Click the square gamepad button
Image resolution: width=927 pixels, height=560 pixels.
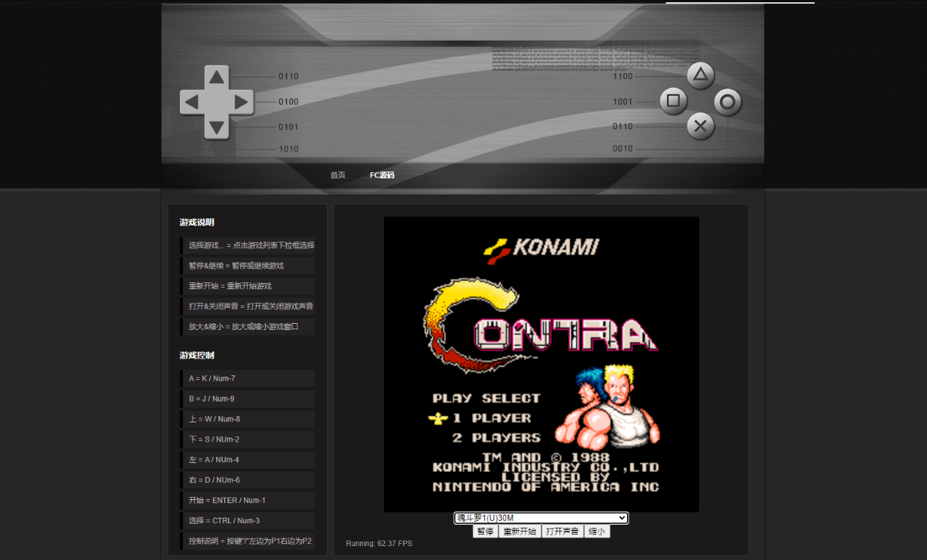673,101
